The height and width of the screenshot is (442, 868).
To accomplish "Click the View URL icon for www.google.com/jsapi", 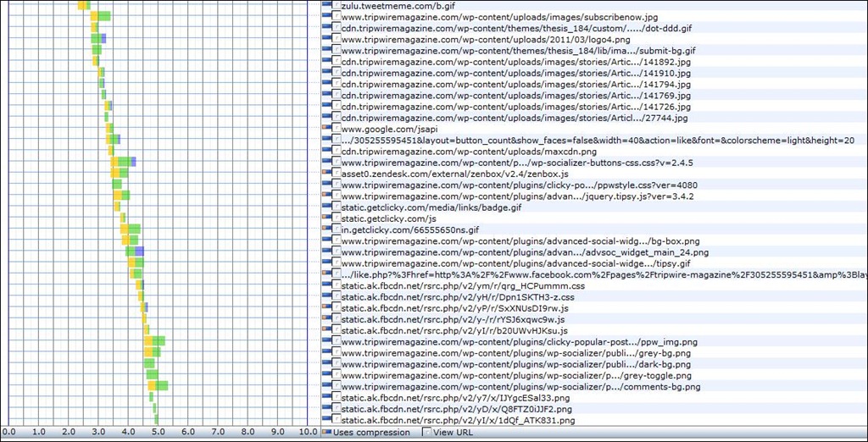I will (336, 129).
